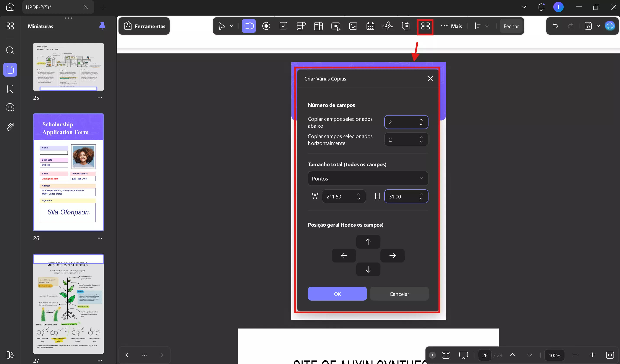Viewport: 620px width, 364px height.
Task: Go to previous page arrow
Action: click(512, 355)
